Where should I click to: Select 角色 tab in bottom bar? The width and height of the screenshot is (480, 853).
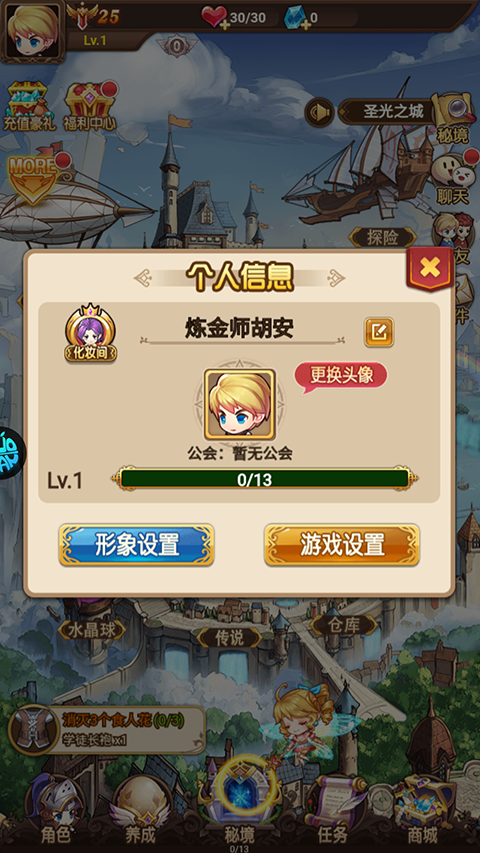click(56, 811)
